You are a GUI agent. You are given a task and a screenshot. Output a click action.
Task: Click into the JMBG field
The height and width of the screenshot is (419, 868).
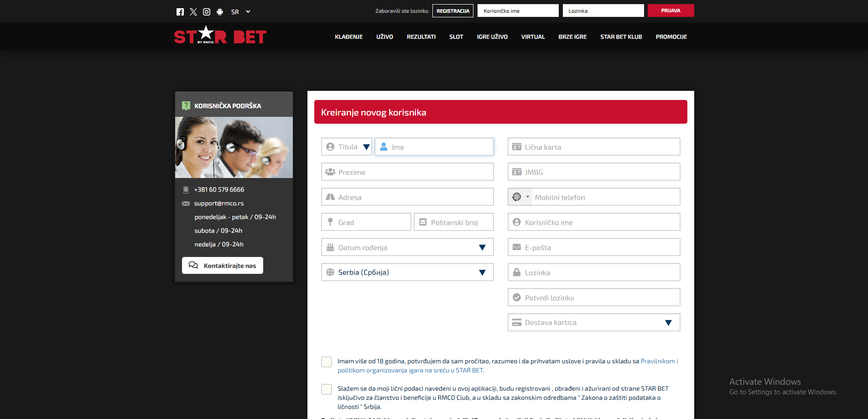pos(594,172)
